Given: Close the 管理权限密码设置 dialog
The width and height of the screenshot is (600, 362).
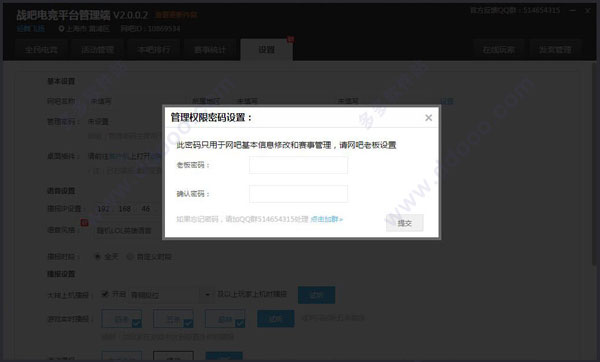Looking at the screenshot, I should 429,118.
